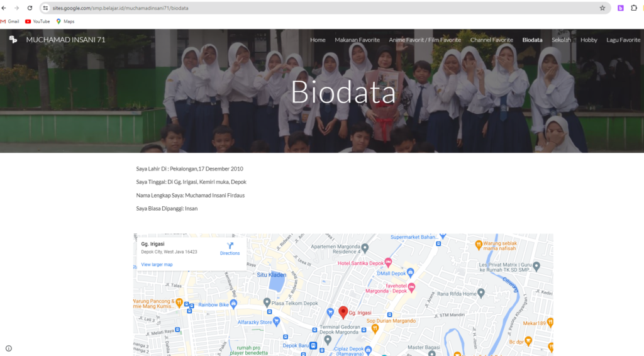Image resolution: width=644 pixels, height=356 pixels.
Task: Click the Hotel Santika Depok map marker
Action: [x=388, y=262]
